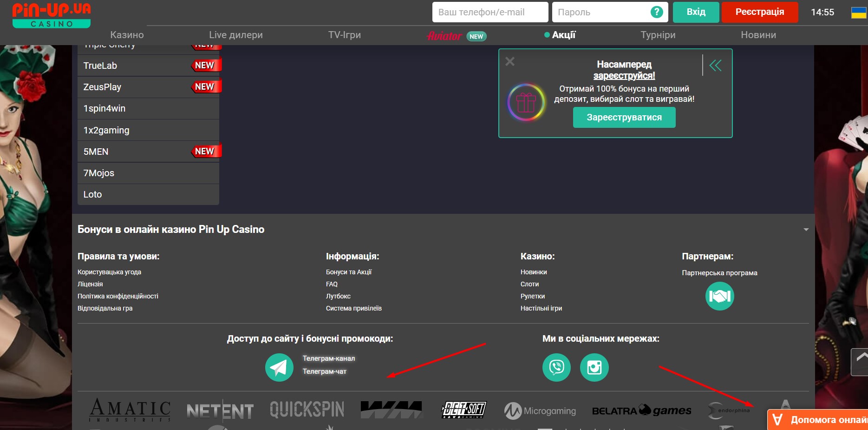Open the Телеграм-канал link
This screenshot has height=430, width=868.
[329, 358]
